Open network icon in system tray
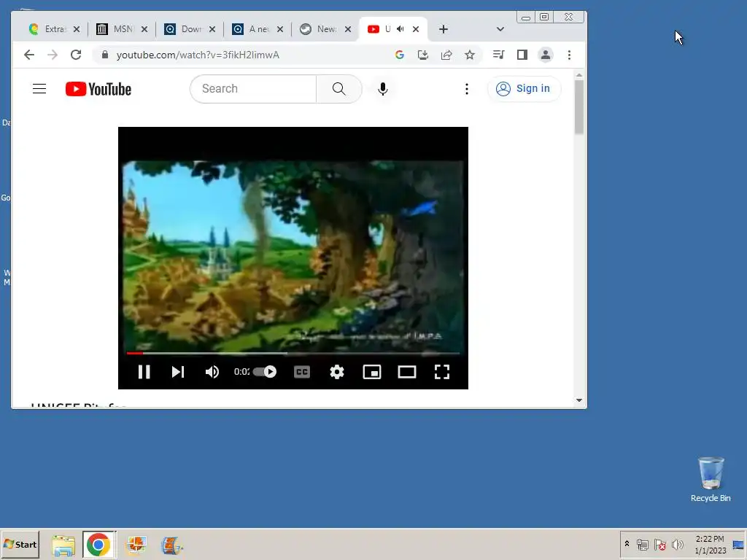Image resolution: width=747 pixels, height=560 pixels. click(643, 544)
